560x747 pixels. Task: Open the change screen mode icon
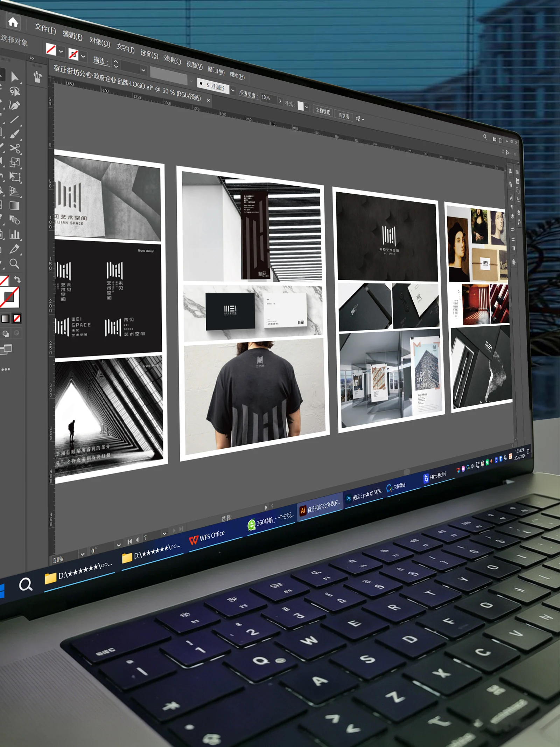[6, 349]
